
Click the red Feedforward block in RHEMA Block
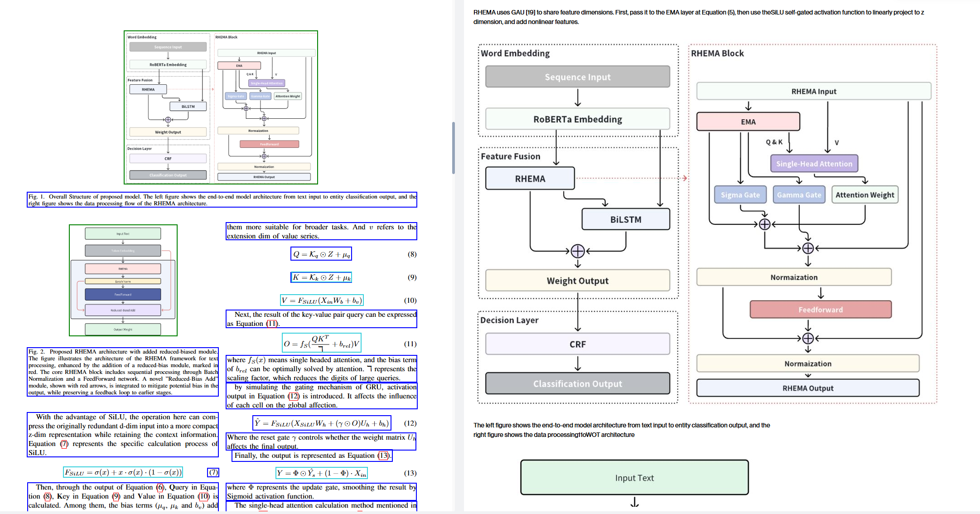820,310
